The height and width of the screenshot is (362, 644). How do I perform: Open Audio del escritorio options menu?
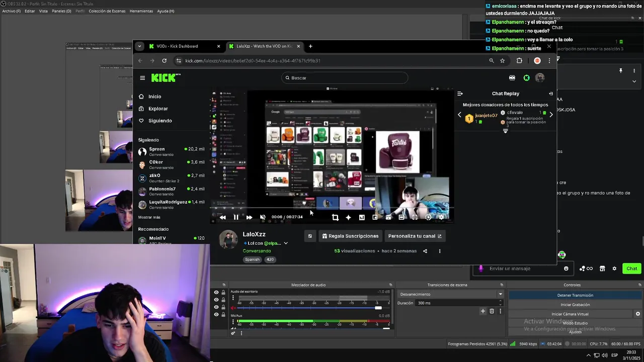point(233,298)
